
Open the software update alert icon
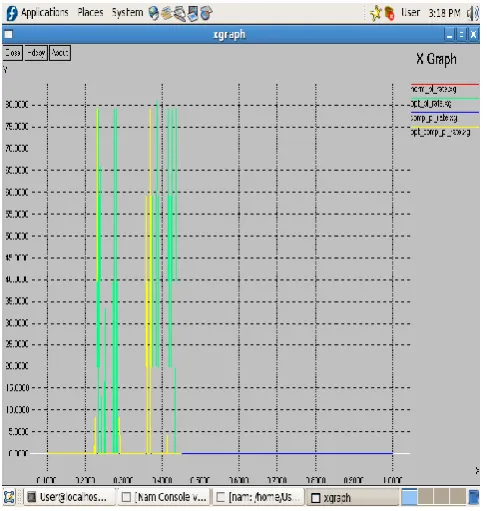pyautogui.click(x=389, y=14)
